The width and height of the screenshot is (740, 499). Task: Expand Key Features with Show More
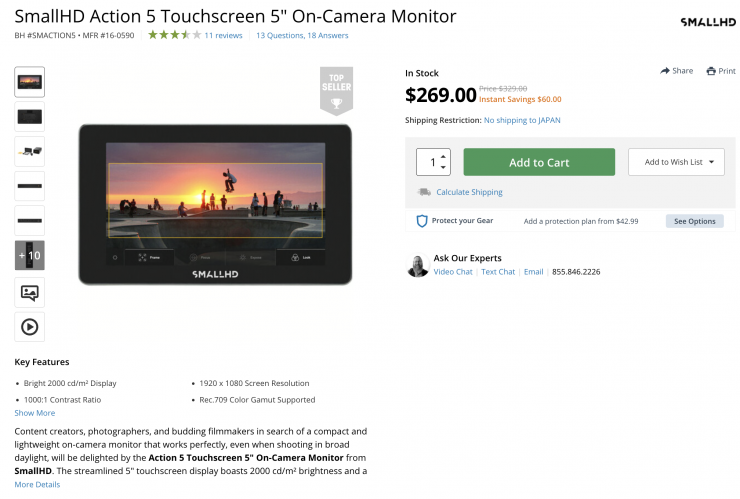click(34, 413)
